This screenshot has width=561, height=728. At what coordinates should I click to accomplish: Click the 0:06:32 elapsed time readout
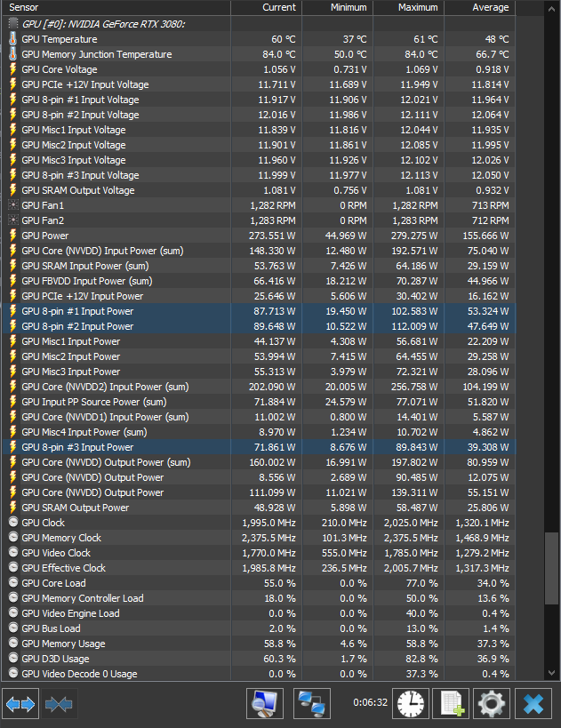point(370,702)
